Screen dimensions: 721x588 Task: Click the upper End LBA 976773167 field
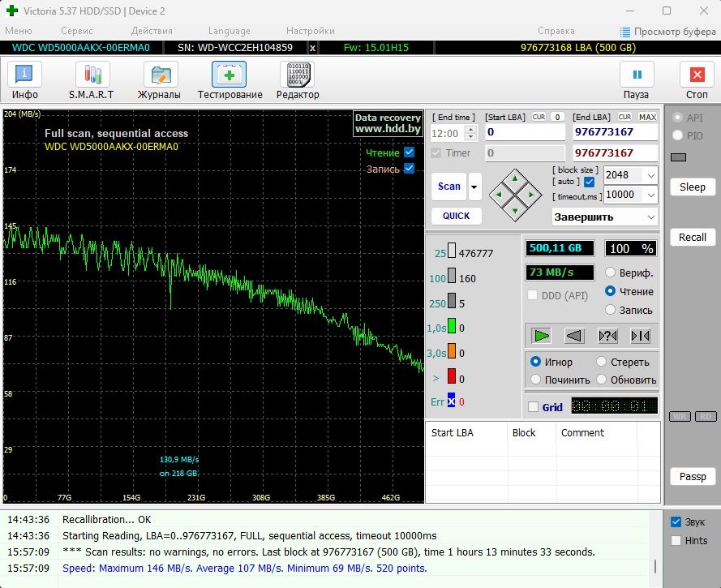pyautogui.click(x=616, y=132)
